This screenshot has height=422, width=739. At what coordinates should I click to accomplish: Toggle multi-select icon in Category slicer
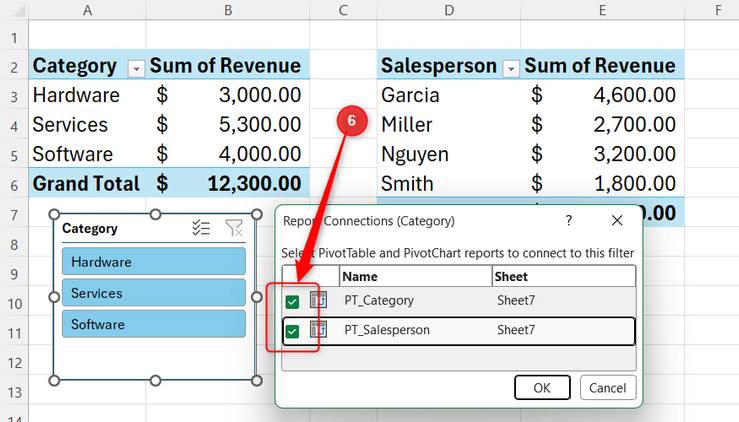(x=201, y=228)
